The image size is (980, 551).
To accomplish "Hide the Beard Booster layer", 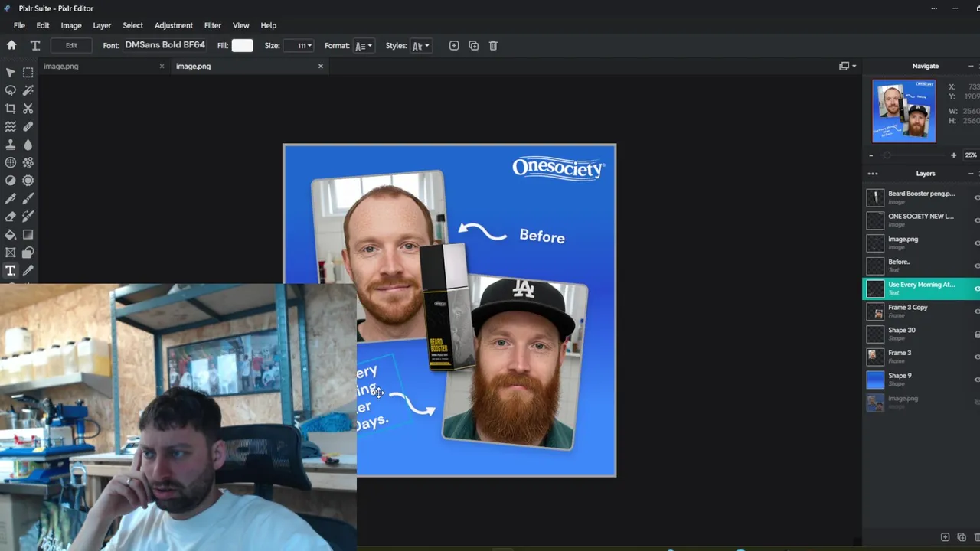I will pyautogui.click(x=976, y=197).
